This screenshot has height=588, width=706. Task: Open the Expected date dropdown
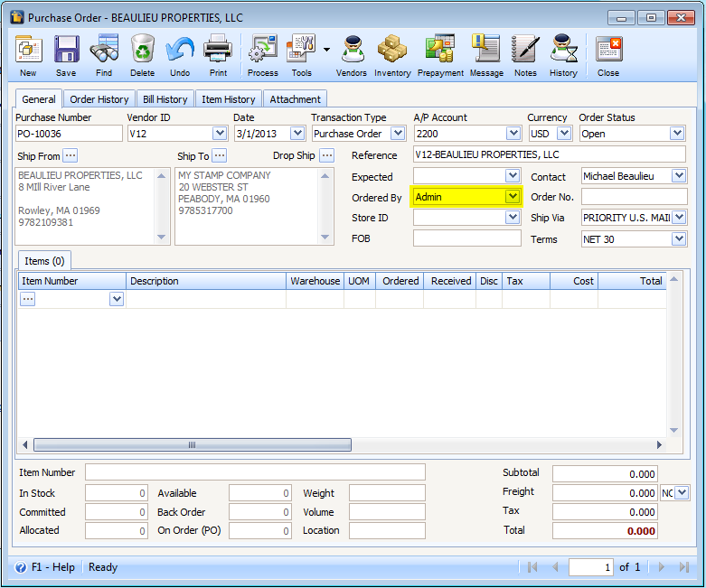pyautogui.click(x=513, y=175)
